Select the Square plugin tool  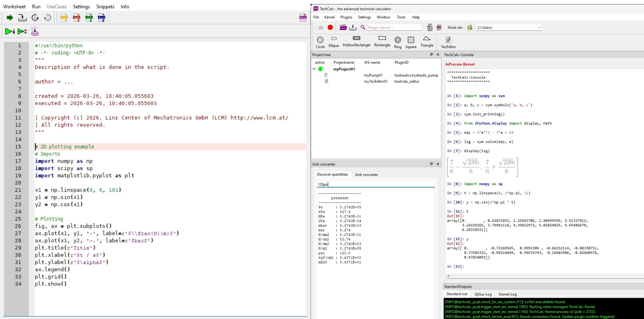pyautogui.click(x=411, y=43)
